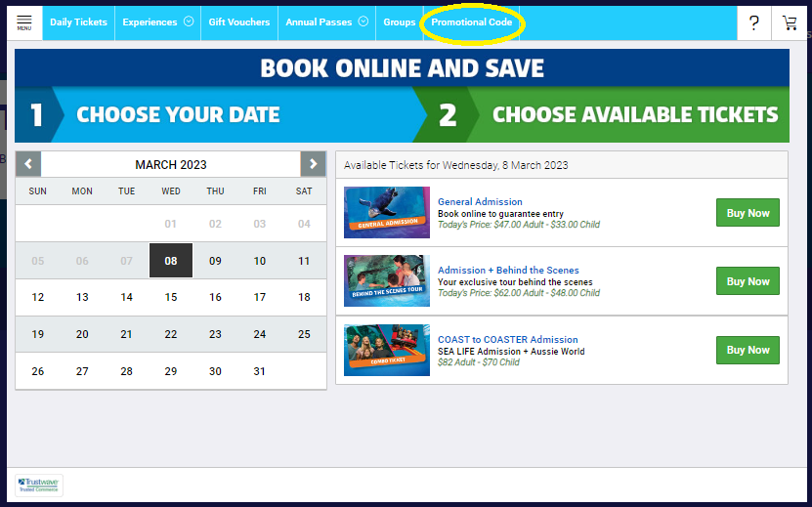Open the help question mark icon
Screen dimensions: 812x507
point(754,22)
